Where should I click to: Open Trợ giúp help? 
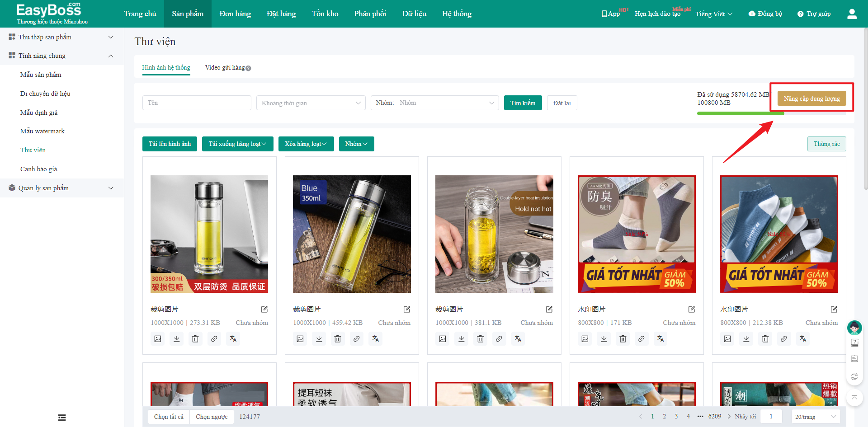click(x=814, y=14)
